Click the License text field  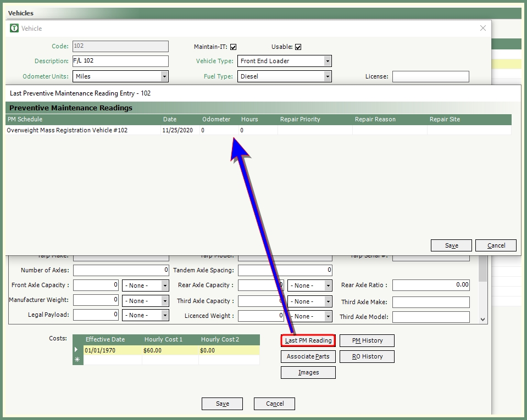[430, 76]
